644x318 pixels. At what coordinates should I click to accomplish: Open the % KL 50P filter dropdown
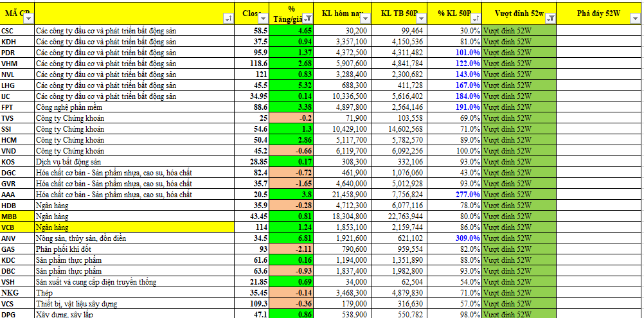476,19
